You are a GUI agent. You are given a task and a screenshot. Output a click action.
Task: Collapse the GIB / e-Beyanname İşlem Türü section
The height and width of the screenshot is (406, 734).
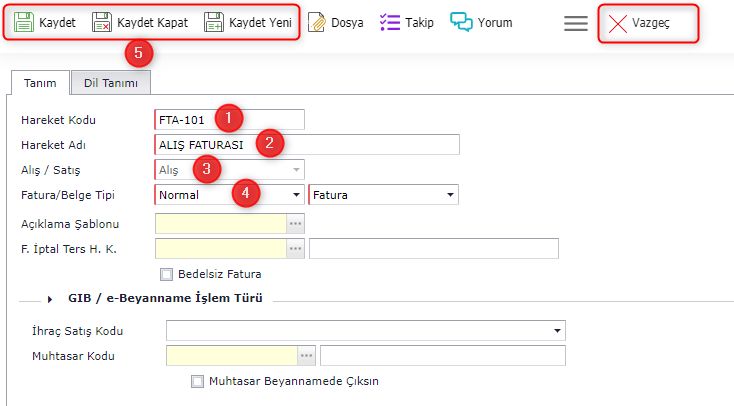coord(50,298)
